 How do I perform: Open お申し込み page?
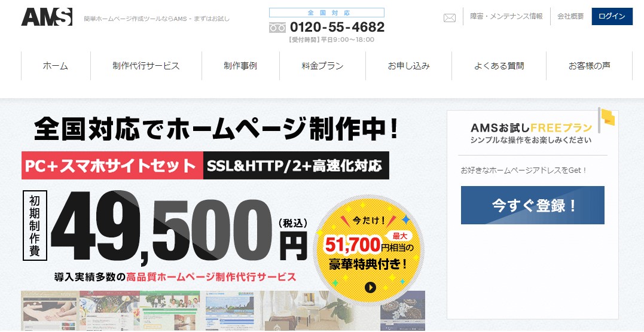[x=408, y=66]
